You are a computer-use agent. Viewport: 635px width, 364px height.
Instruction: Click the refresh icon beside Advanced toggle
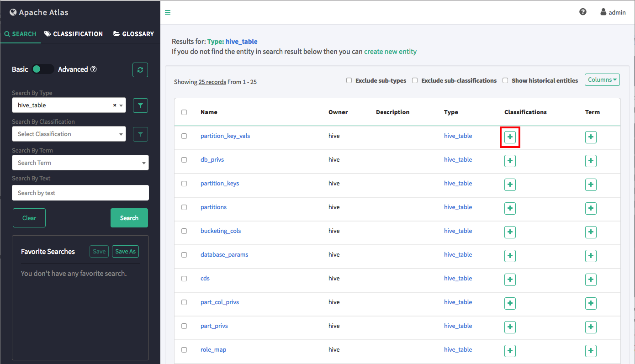[x=140, y=70]
